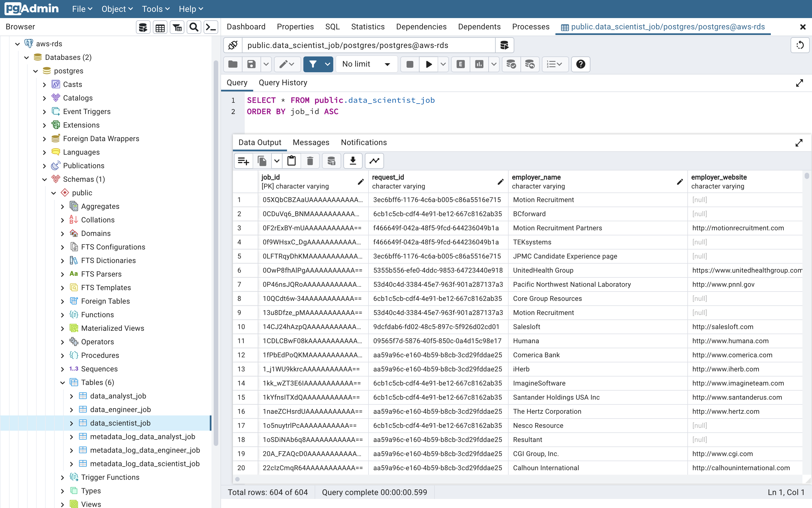Image resolution: width=812 pixels, height=508 pixels.
Task: Switch to the Messages tab
Action: point(311,143)
